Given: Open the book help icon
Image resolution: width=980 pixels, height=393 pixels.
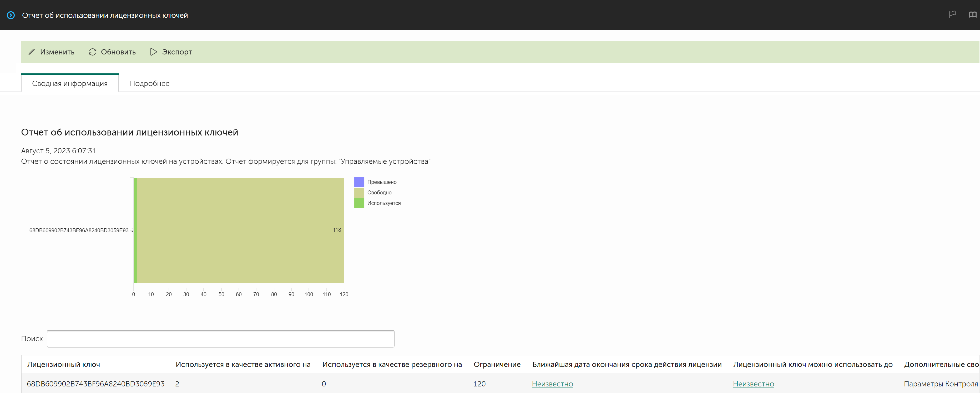Looking at the screenshot, I should pyautogui.click(x=972, y=14).
